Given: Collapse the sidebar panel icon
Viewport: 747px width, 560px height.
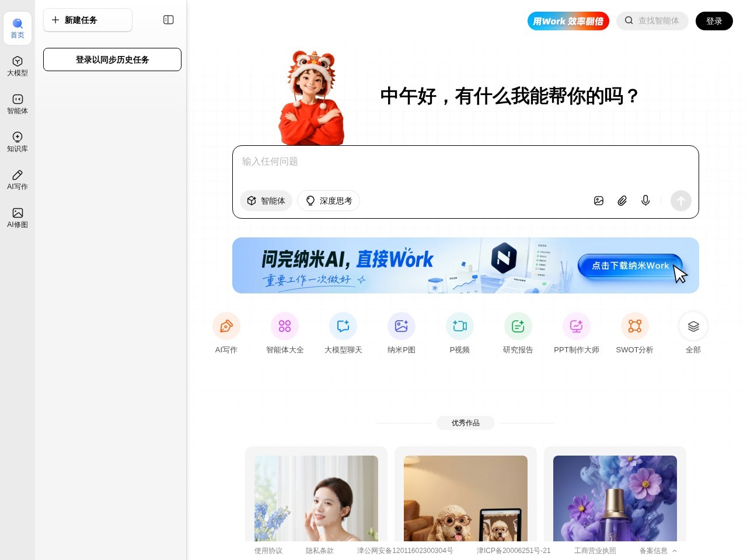Looking at the screenshot, I should coord(169,20).
